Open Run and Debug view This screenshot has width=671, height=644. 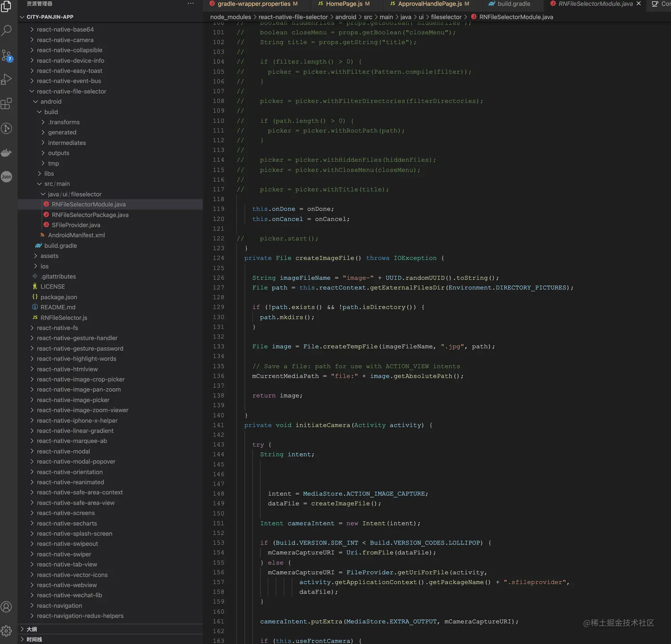point(6,79)
